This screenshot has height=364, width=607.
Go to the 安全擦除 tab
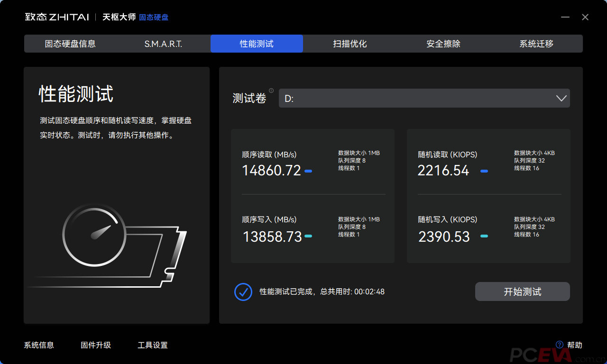point(443,44)
